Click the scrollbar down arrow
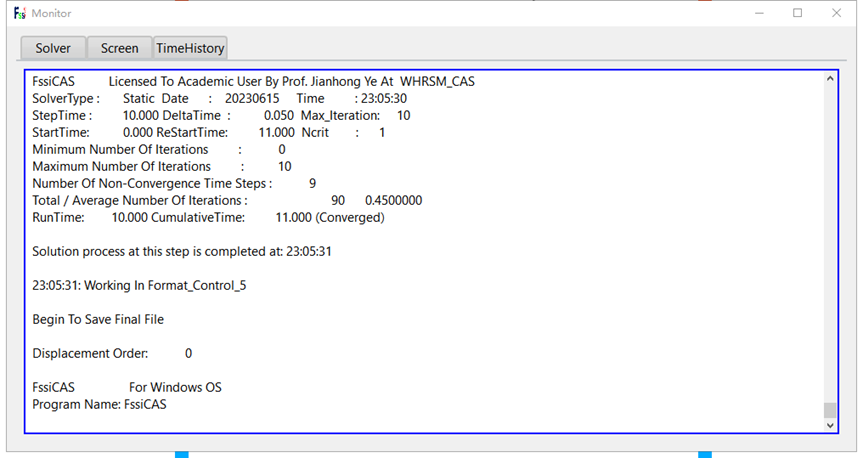 (830, 425)
